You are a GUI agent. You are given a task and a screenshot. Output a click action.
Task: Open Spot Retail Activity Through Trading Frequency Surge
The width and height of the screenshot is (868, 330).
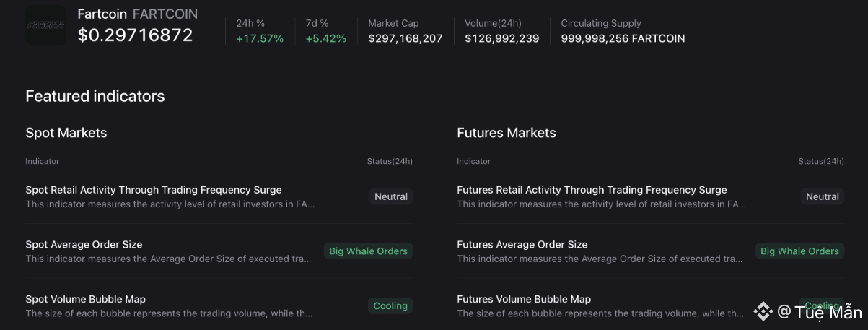[x=154, y=190]
